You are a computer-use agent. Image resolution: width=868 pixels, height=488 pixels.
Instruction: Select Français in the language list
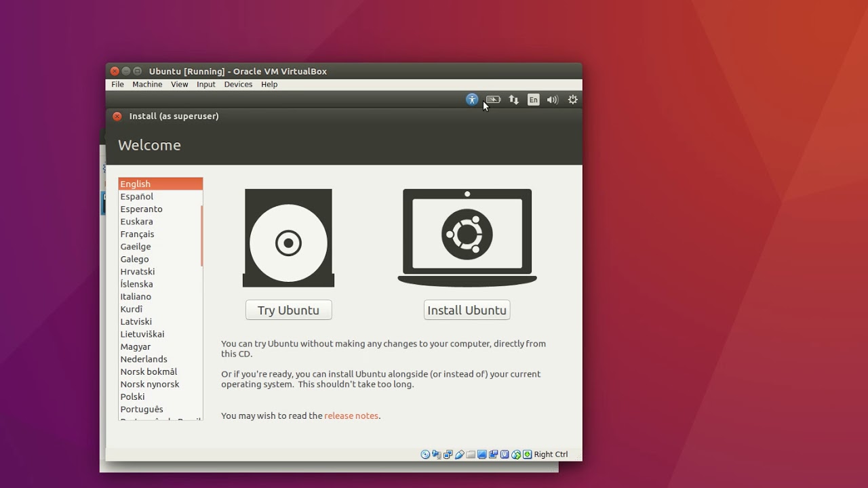160,234
